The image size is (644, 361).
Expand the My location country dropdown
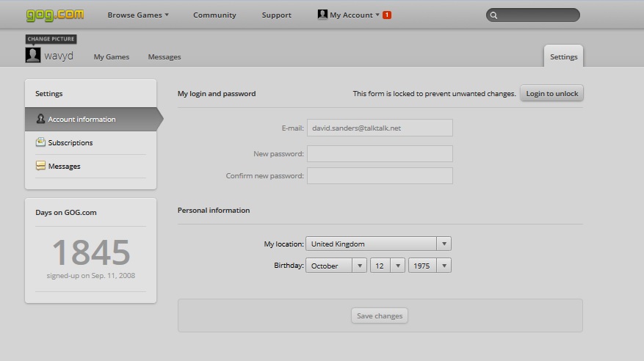[378, 244]
